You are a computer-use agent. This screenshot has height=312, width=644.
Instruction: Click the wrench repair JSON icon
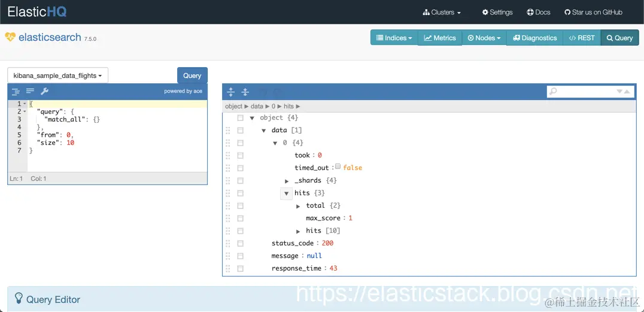pos(44,91)
